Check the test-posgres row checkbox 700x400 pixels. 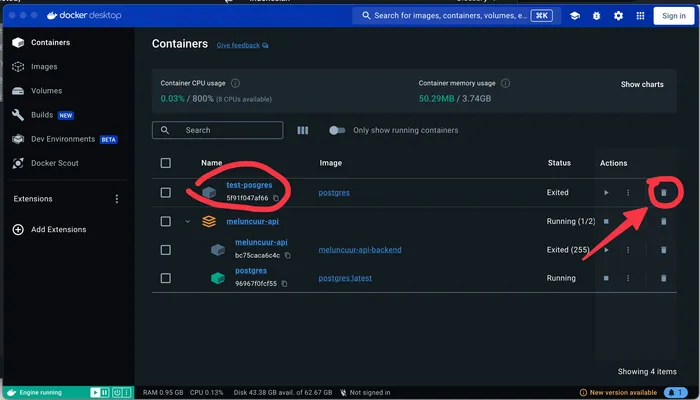click(x=166, y=192)
